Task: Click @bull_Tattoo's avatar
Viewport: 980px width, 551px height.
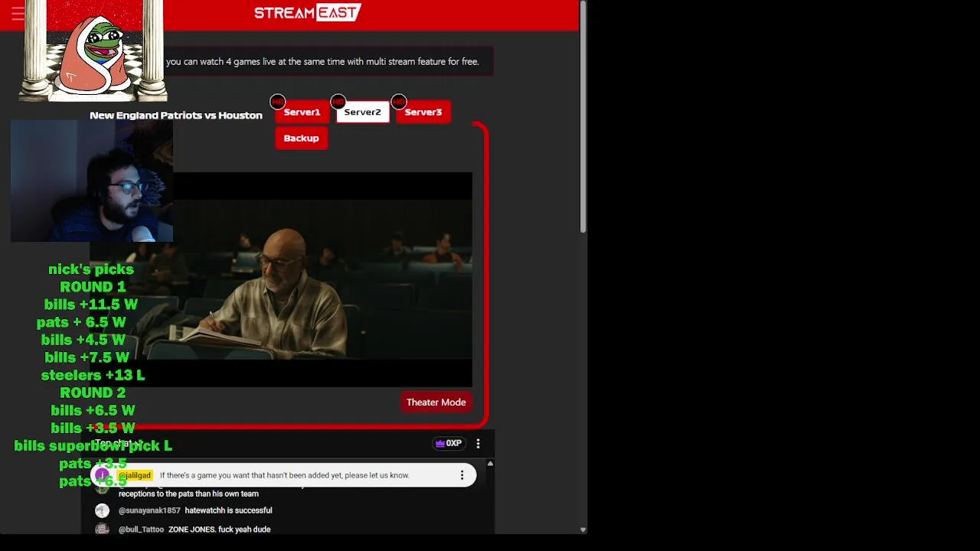Action: click(x=102, y=529)
